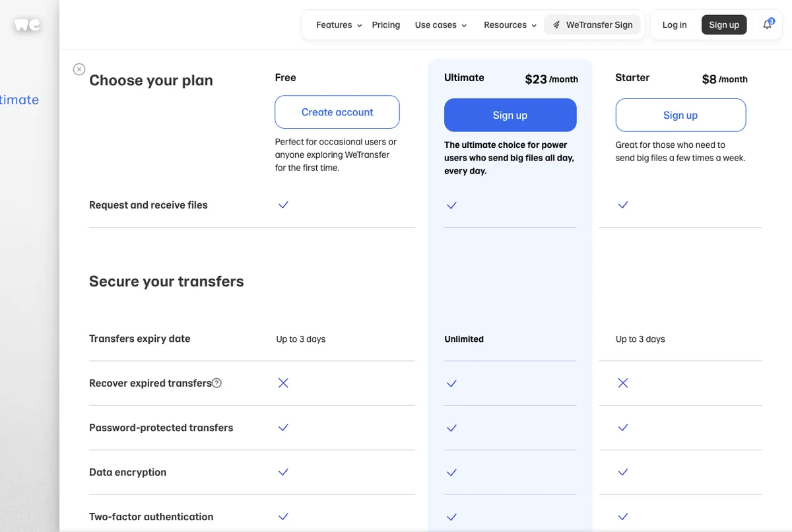Click the Ultimate checkmark for Two-factor authentication
This screenshot has width=792, height=532.
click(451, 517)
